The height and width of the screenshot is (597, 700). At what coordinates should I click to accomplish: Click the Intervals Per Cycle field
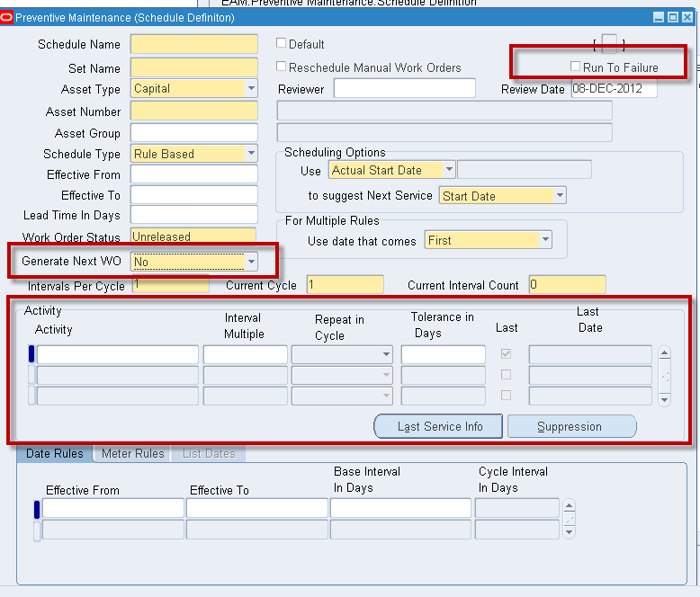pyautogui.click(x=171, y=285)
